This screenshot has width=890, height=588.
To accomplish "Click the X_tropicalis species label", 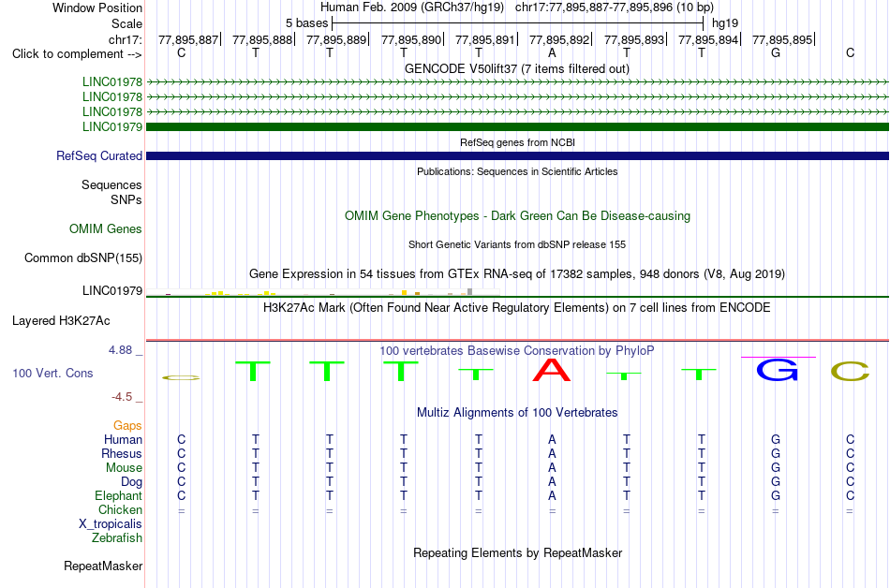I will 111,524.
